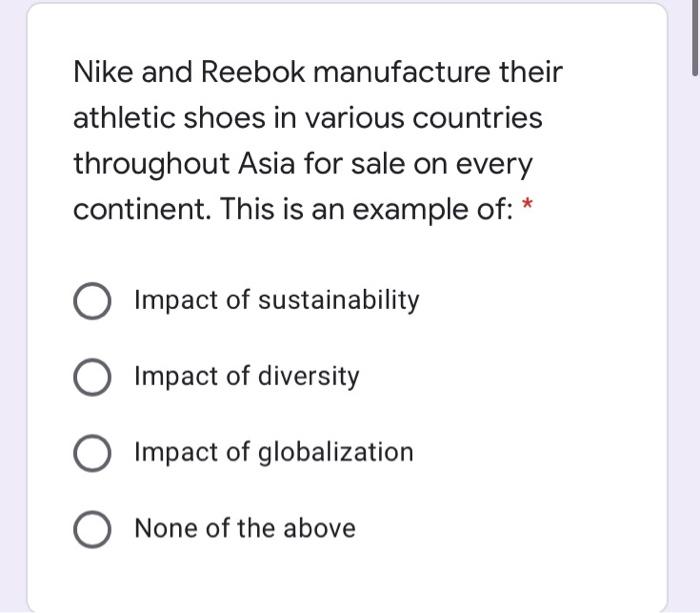Click the 'Impact of diversity' option label
Image resolution: width=700 pixels, height=613 pixels.
(247, 377)
